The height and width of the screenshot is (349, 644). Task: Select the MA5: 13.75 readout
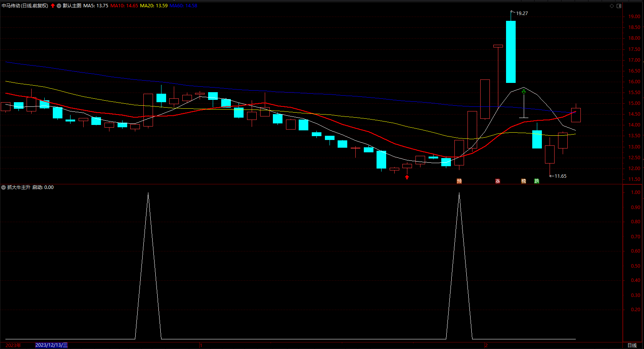pyautogui.click(x=96, y=6)
